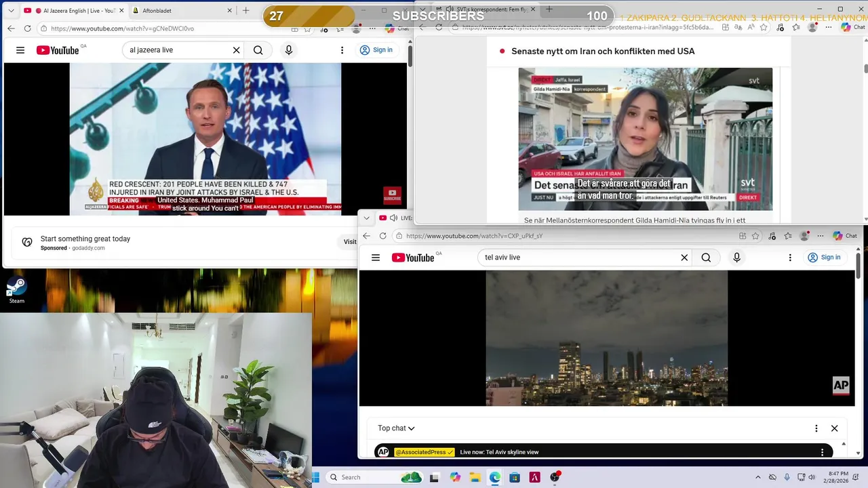Screen dimensions: 868x488
Task: Open the GoDaddy 'Start something great today' ad
Action: [x=85, y=239]
